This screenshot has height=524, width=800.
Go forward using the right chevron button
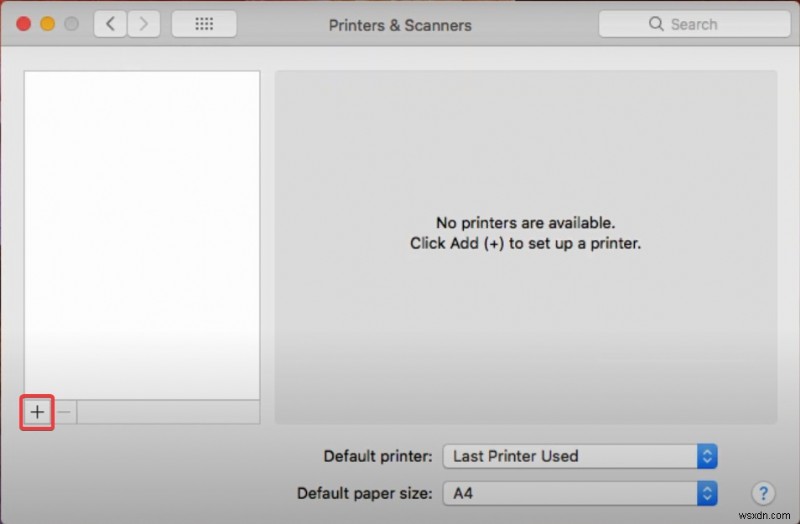[143, 24]
